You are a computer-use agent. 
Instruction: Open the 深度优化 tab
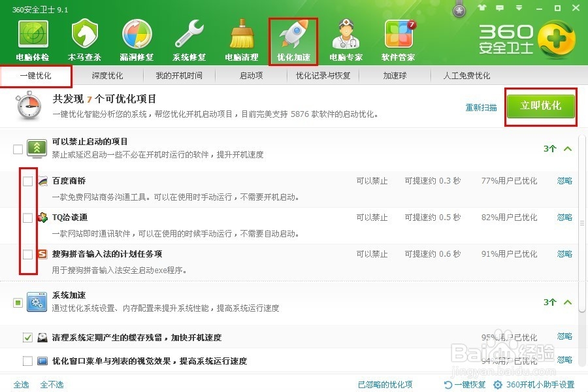(x=107, y=75)
